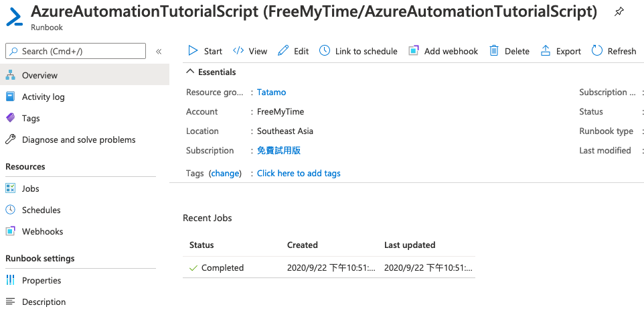Click the Delete trash icon
644x317 pixels.
494,51
